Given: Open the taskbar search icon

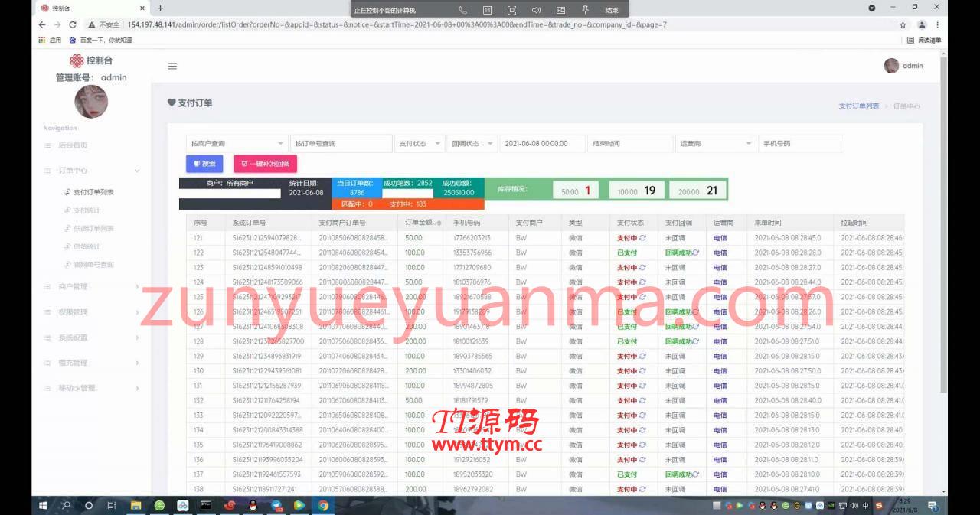Looking at the screenshot, I should coord(66,506).
